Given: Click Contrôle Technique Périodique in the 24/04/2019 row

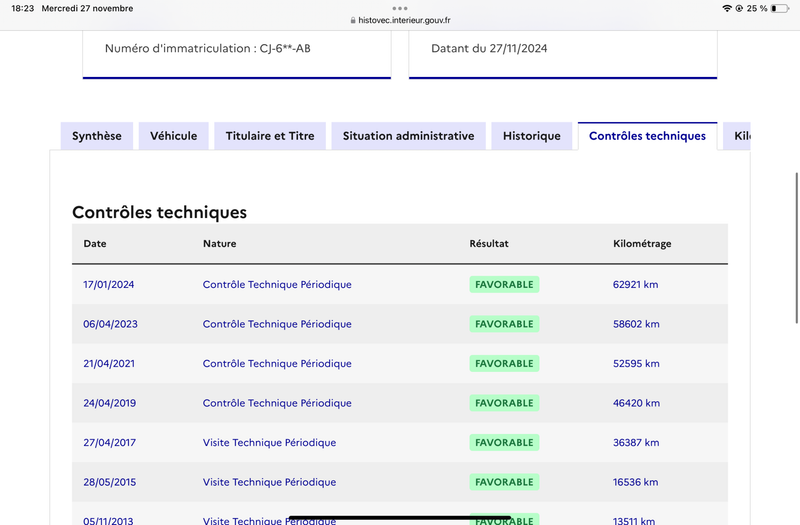Looking at the screenshot, I should pos(277,403).
